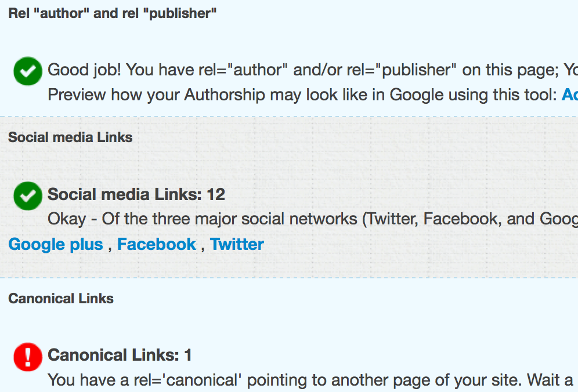Open the blue authorship tool link after 'using this tool:'
Screen dimensions: 578x392
point(570,95)
